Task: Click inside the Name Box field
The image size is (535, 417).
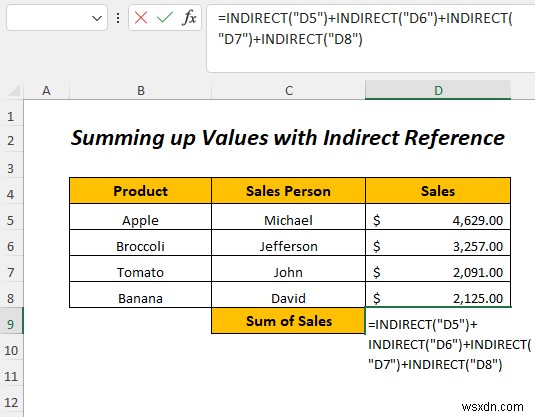Action: pyautogui.click(x=48, y=18)
